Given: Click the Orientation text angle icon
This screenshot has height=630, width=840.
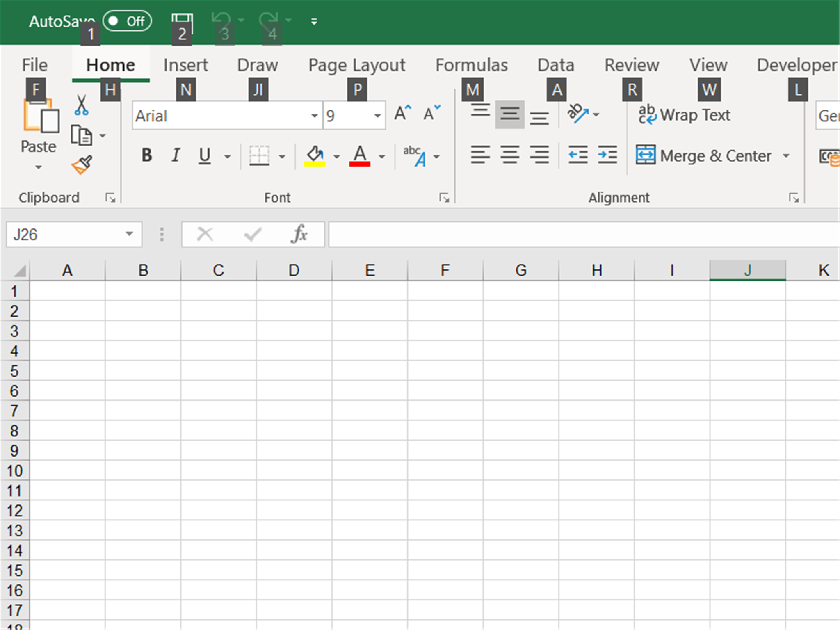Looking at the screenshot, I should point(578,114).
